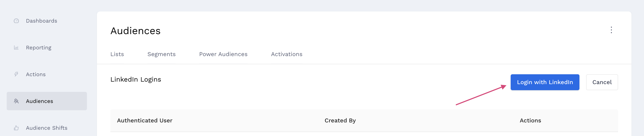Click the Authenticated User column header

pos(145,121)
